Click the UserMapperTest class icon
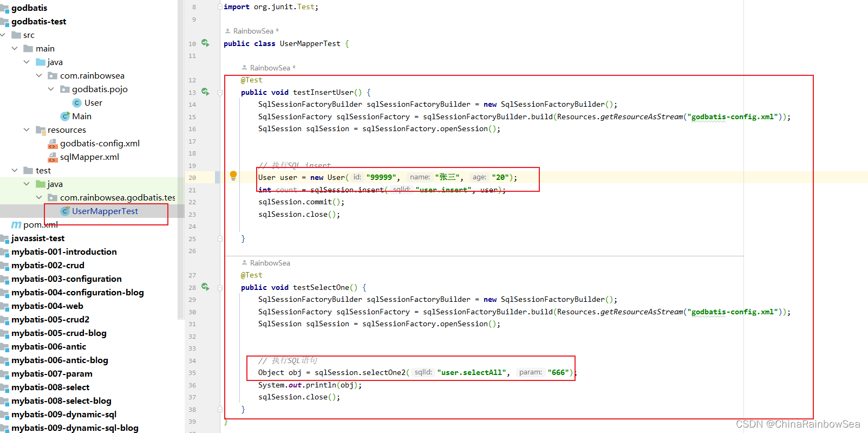 (x=65, y=211)
